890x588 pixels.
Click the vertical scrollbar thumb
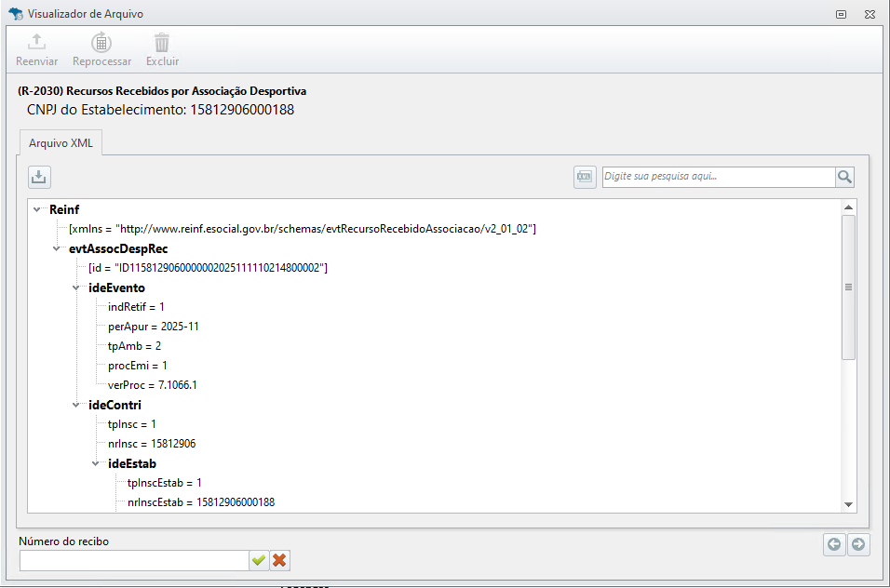tap(848, 287)
